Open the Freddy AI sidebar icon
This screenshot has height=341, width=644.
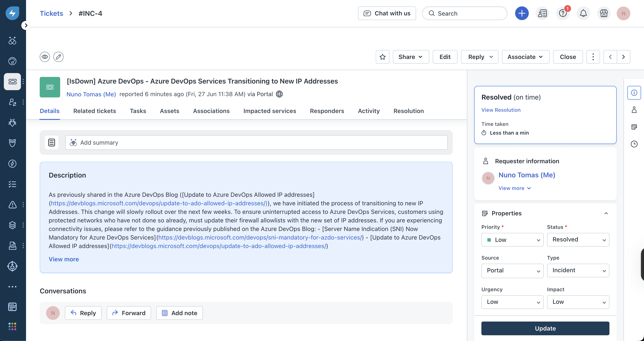click(x=12, y=41)
